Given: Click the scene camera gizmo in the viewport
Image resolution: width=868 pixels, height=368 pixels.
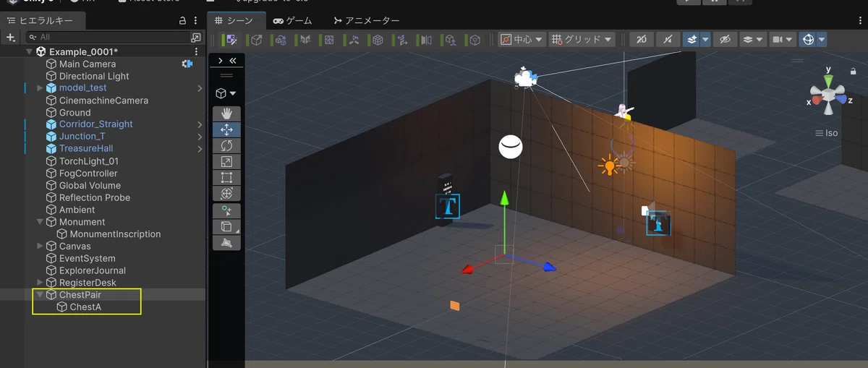Looking at the screenshot, I should (x=525, y=77).
